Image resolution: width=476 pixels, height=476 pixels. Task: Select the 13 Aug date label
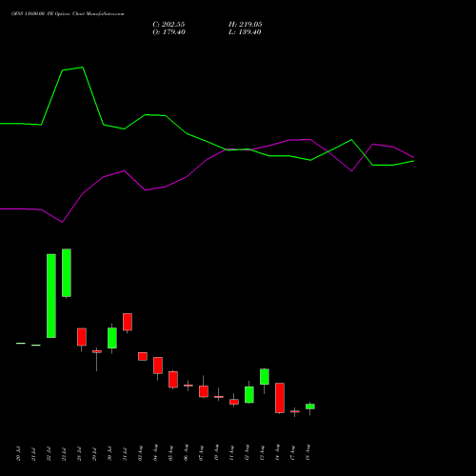coord(262,453)
